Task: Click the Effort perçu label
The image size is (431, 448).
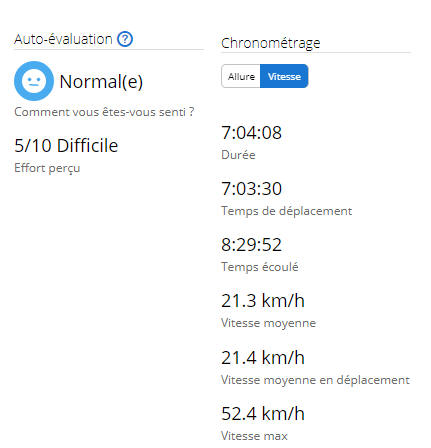Action: 47,168
